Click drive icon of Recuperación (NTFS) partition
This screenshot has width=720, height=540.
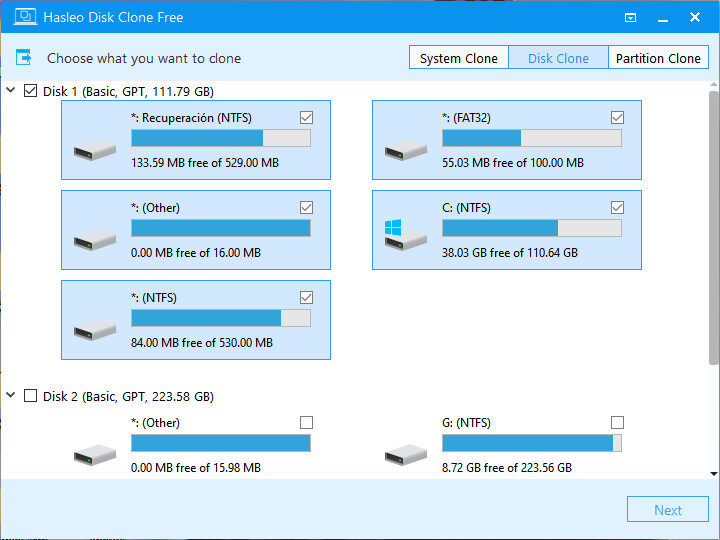tap(95, 150)
